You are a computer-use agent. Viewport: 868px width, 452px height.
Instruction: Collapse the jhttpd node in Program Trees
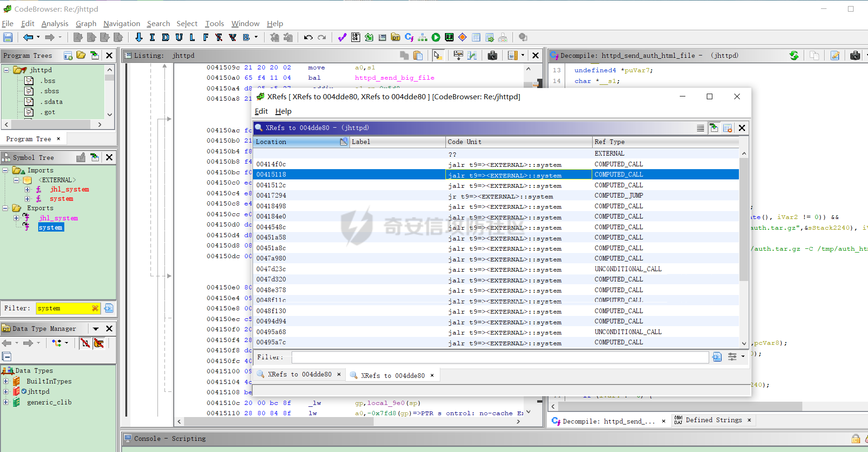point(7,70)
